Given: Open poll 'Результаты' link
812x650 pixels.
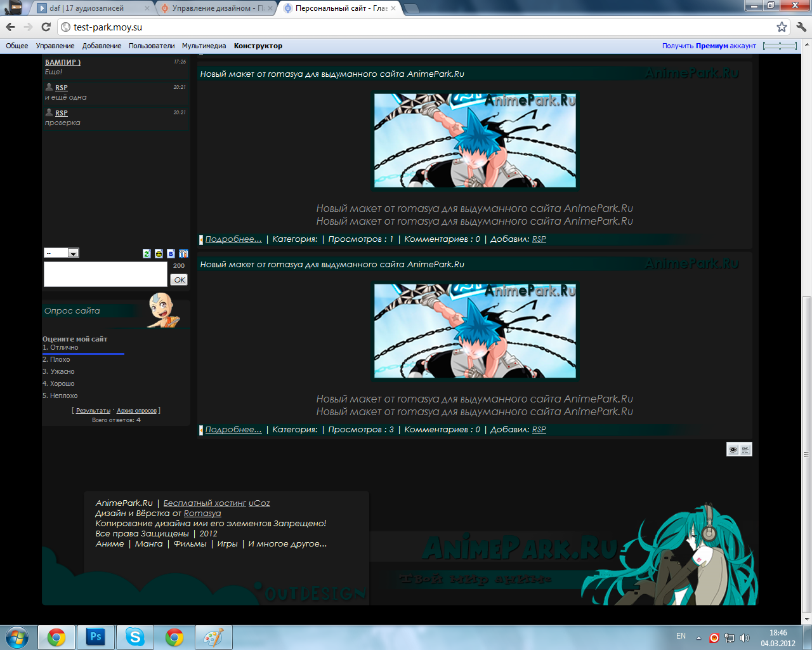Looking at the screenshot, I should 93,411.
